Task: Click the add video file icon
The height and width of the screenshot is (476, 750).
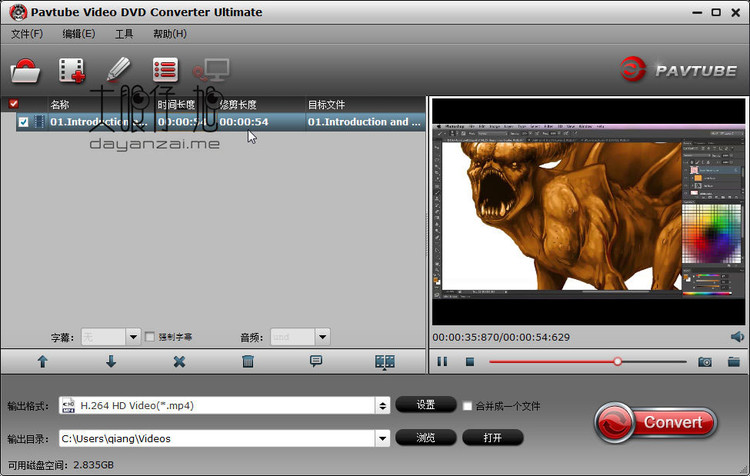Action: [72, 70]
